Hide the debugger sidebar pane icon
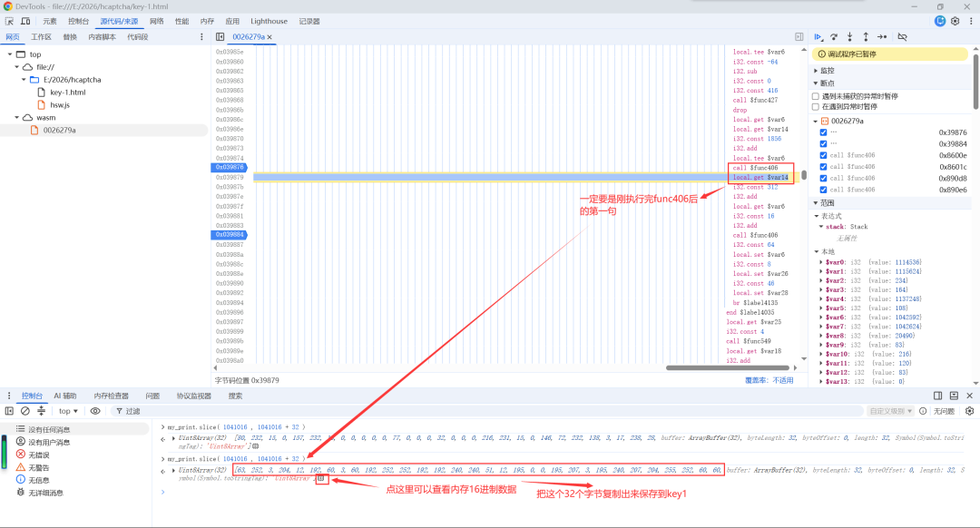Image resolution: width=980 pixels, height=528 pixels. (x=799, y=37)
